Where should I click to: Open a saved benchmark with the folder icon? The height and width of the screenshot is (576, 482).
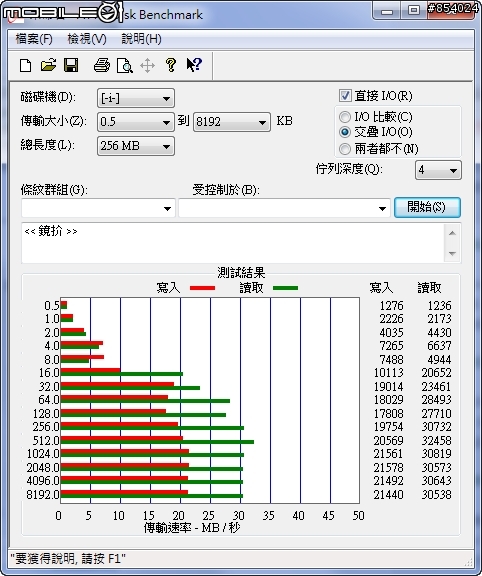coord(48,65)
